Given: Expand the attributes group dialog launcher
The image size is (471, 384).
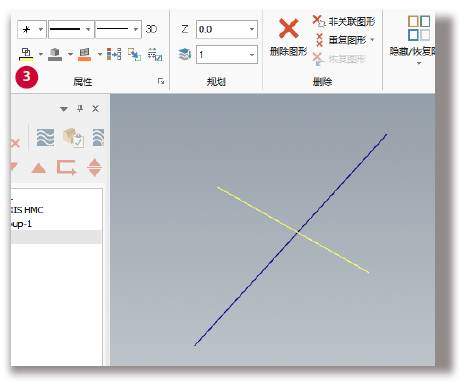Looking at the screenshot, I should tap(161, 81).
